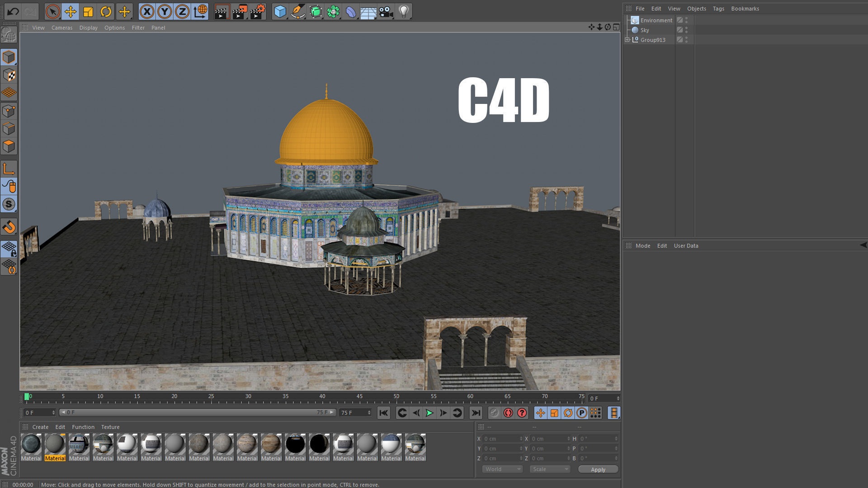Toggle X axis lock
This screenshot has height=488, width=868.
click(x=146, y=11)
